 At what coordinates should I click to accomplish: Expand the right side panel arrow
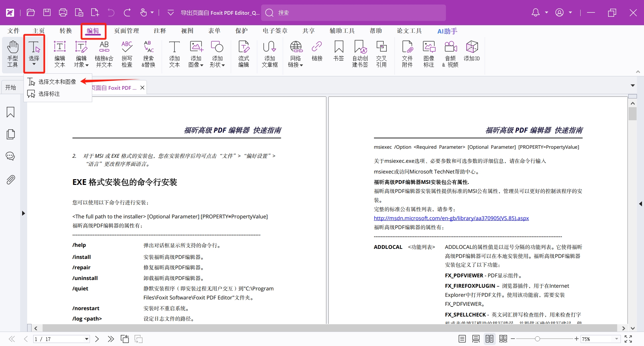click(x=641, y=204)
